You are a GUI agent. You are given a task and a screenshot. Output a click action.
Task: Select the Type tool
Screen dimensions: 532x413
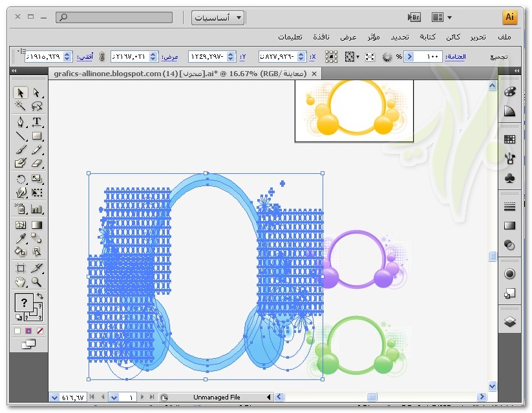click(x=37, y=122)
